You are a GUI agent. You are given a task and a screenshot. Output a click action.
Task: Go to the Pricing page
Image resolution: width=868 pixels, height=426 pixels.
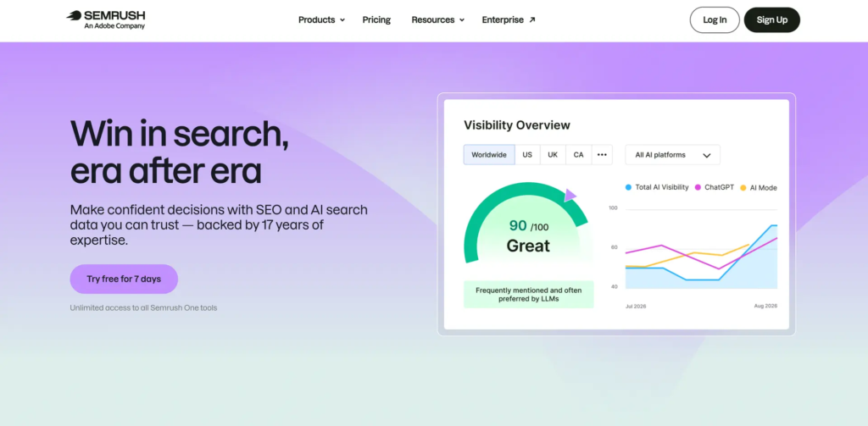tap(376, 20)
